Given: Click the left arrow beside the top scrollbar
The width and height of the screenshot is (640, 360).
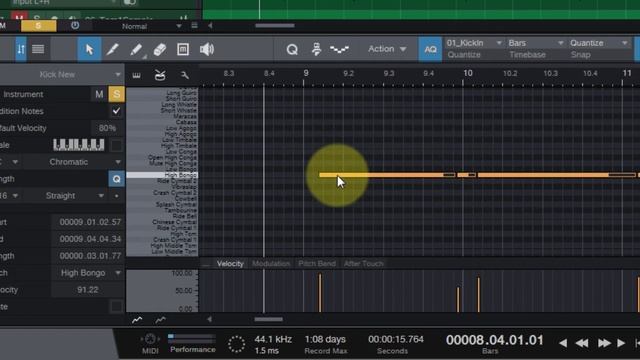Looking at the screenshot, I should [x=210, y=26].
